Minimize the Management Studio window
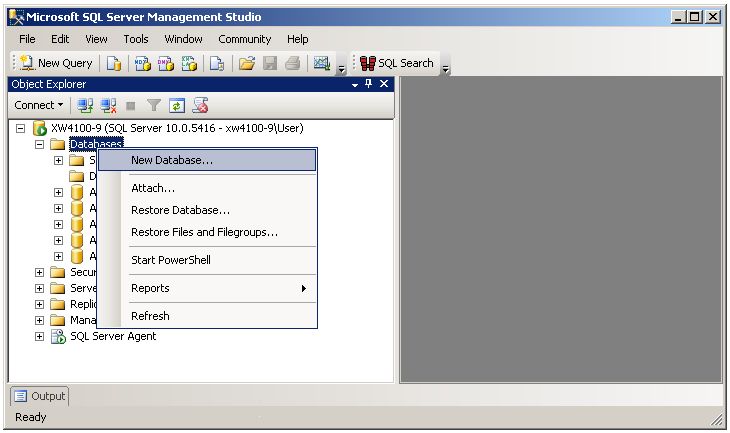Image resolution: width=730 pixels, height=433 pixels. pos(678,17)
